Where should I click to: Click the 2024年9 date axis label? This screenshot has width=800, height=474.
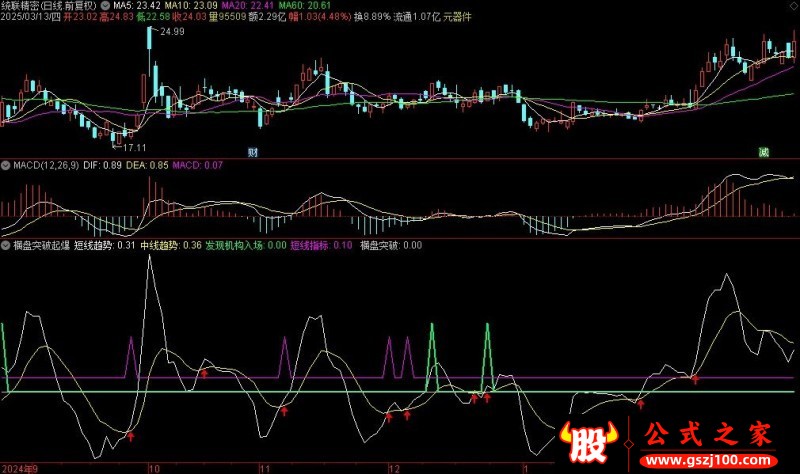(19, 469)
